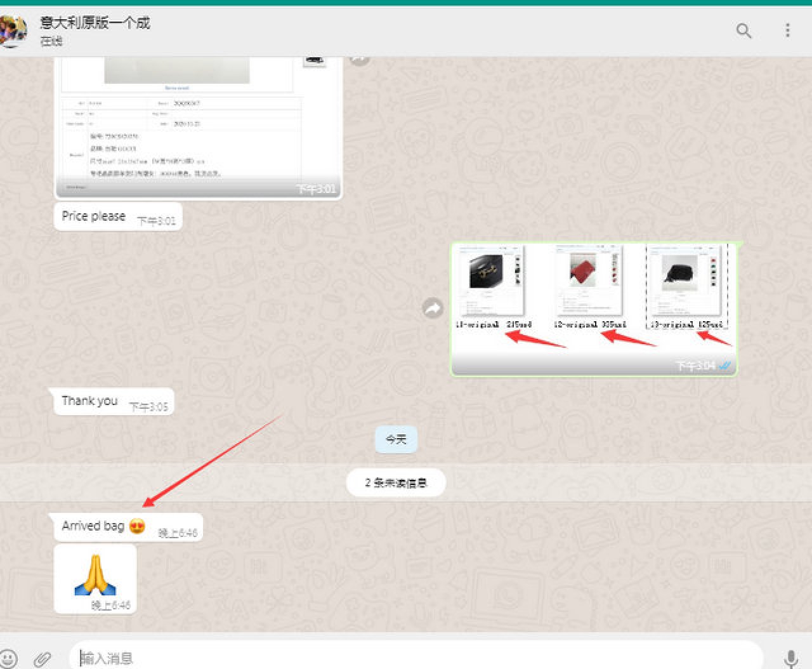Click the message input field

pyautogui.click(x=412, y=658)
